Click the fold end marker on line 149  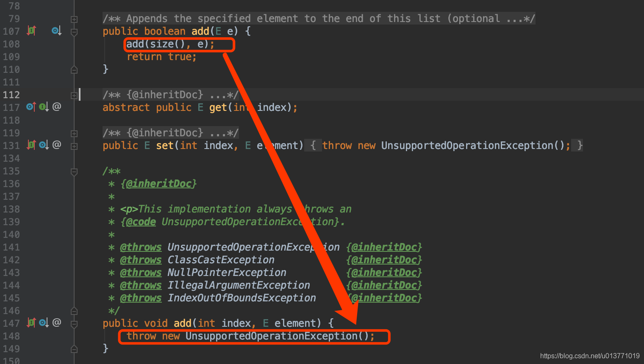point(74,349)
